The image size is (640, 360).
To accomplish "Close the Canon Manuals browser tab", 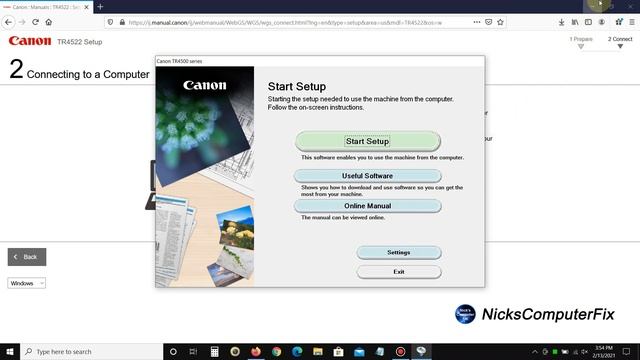I will click(87, 7).
